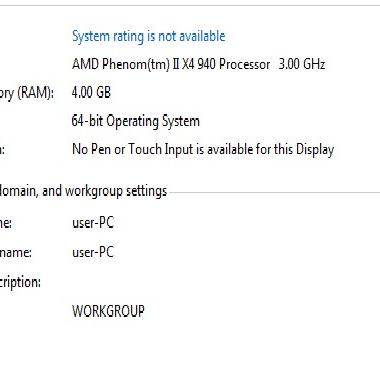Click the user-PC value beside the "name:" label
Screen dimensions: 380x380
pos(93,252)
